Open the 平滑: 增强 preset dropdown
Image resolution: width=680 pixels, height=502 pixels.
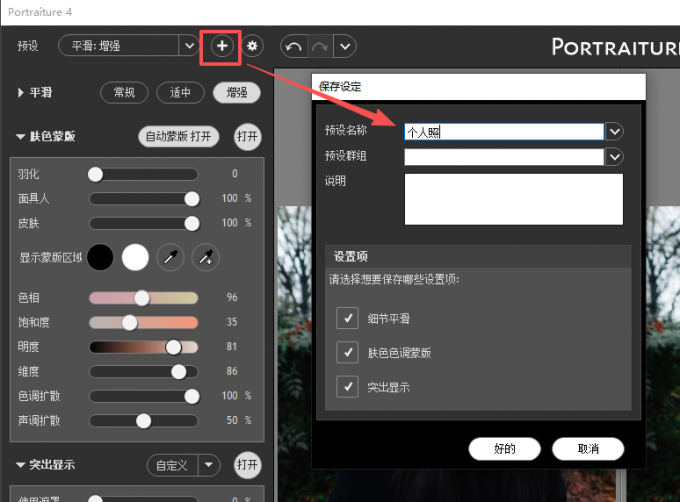190,46
